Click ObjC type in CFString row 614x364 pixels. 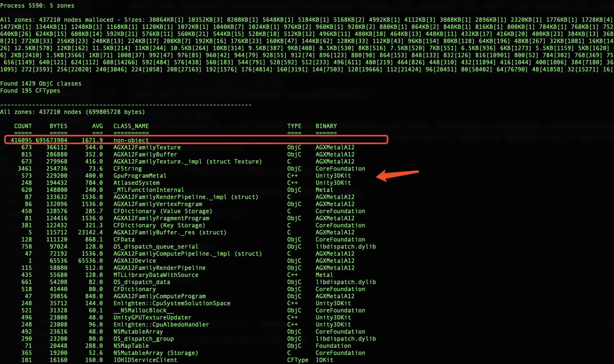[294, 169]
